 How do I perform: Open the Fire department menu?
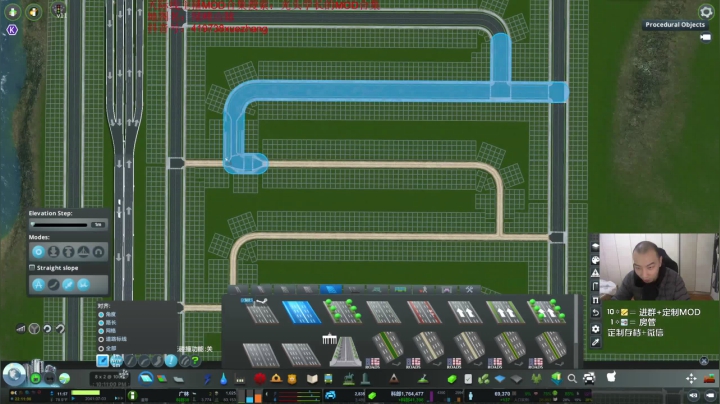point(276,379)
